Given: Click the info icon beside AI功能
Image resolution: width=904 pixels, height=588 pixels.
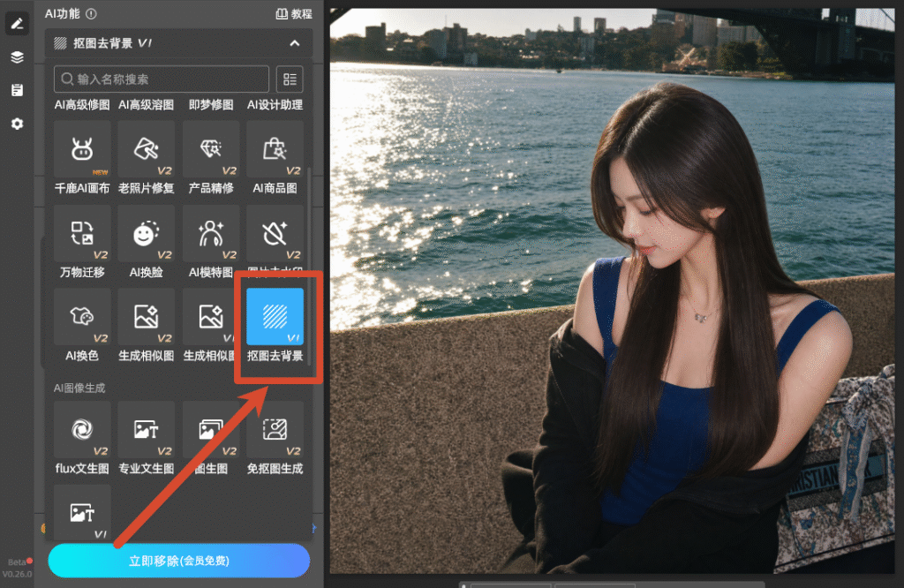Looking at the screenshot, I should tap(91, 14).
